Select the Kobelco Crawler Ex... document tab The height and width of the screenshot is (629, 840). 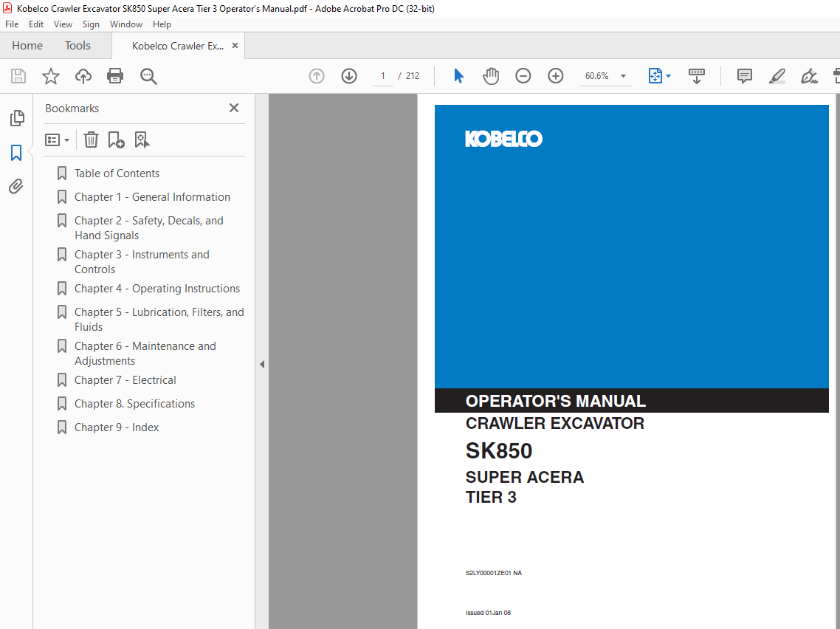[x=178, y=46]
